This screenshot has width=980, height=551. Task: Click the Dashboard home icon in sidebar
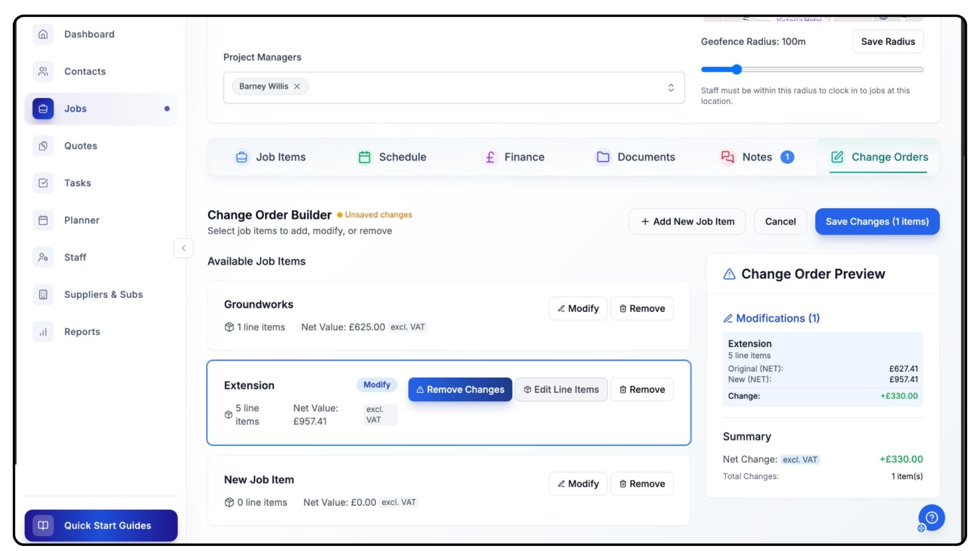(x=43, y=34)
